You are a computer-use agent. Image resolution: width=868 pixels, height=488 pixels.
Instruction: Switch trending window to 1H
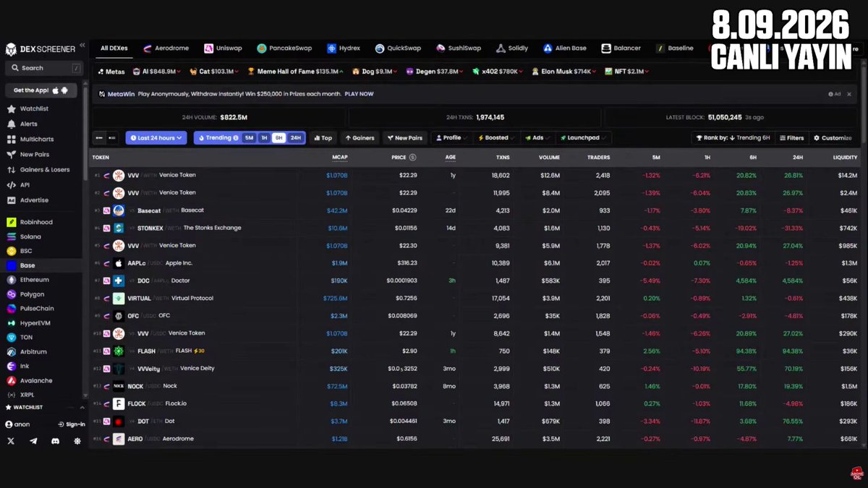click(264, 138)
